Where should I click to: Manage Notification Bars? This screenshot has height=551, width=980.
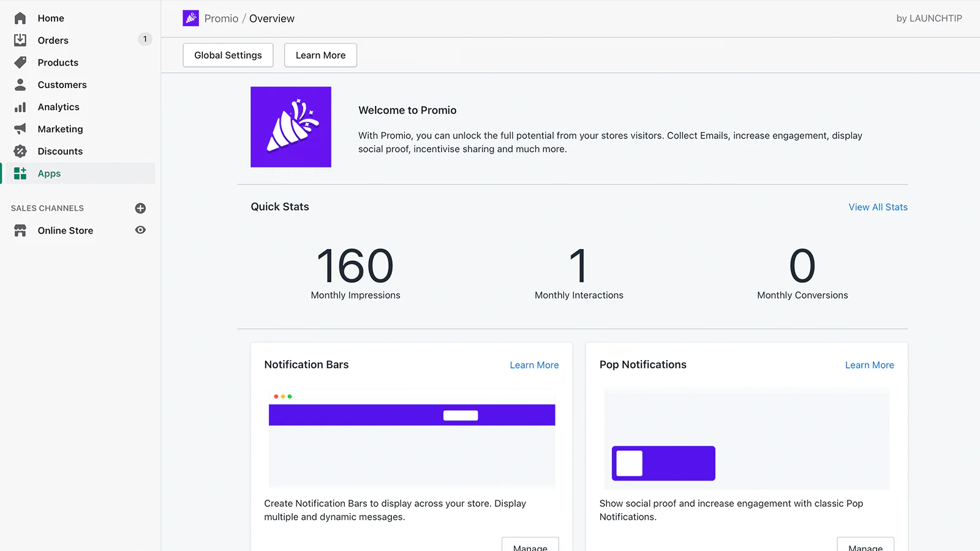pyautogui.click(x=530, y=545)
